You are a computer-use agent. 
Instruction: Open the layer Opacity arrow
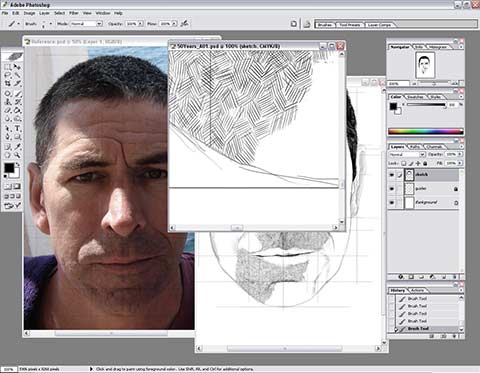460,154
